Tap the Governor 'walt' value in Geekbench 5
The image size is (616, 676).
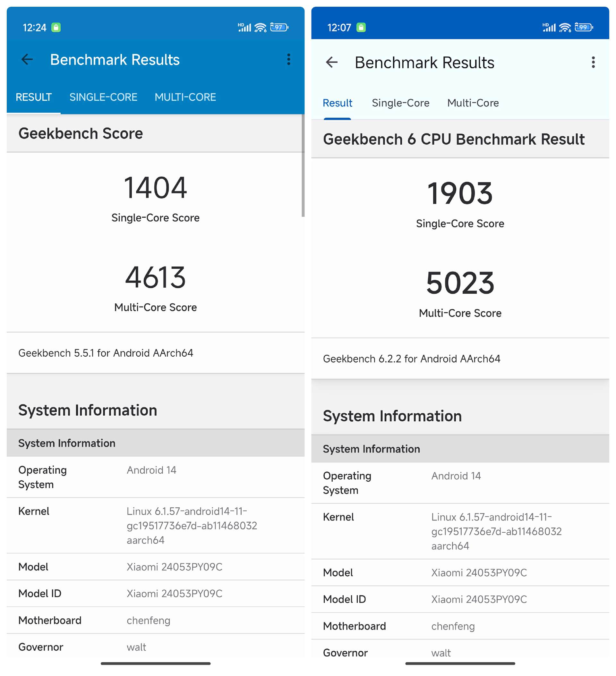click(136, 647)
